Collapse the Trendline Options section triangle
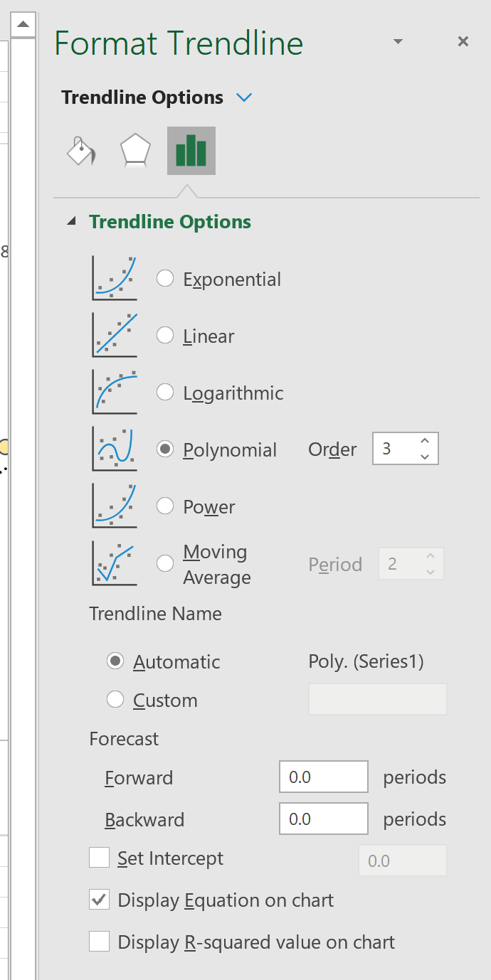The height and width of the screenshot is (980, 491). (x=71, y=222)
